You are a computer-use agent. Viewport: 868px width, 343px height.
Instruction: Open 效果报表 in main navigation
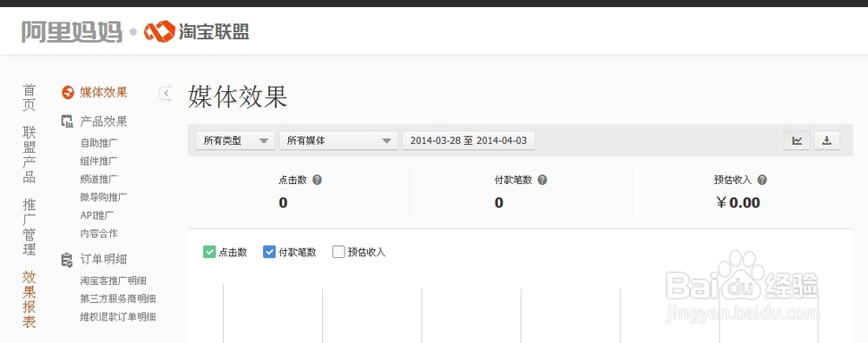pyautogui.click(x=30, y=300)
